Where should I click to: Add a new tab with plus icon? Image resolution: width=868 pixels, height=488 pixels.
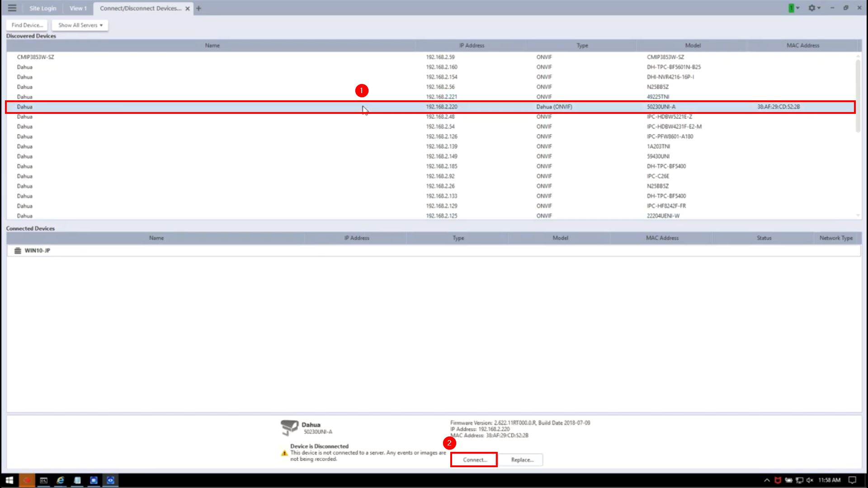pos(198,8)
